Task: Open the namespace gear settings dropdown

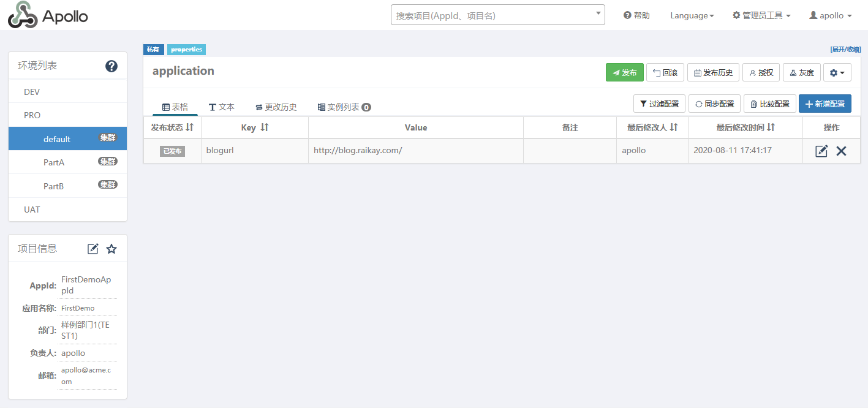Action: tap(837, 73)
